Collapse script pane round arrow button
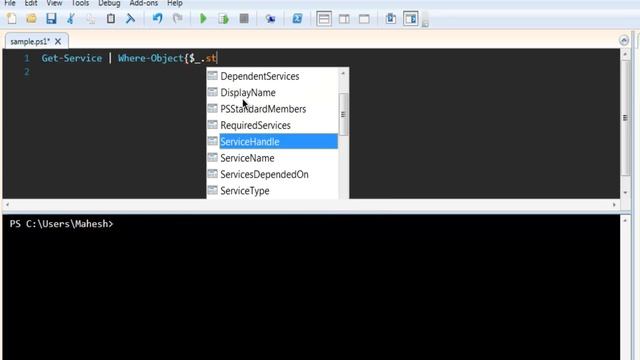 (x=624, y=40)
